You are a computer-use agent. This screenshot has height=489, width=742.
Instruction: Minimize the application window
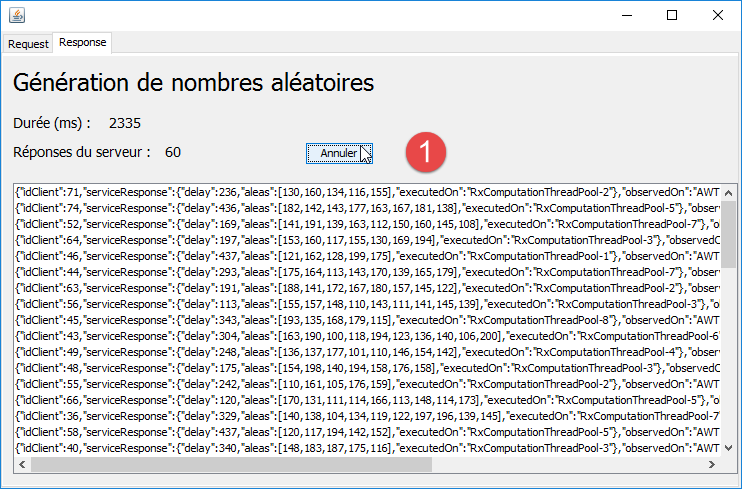pos(626,16)
